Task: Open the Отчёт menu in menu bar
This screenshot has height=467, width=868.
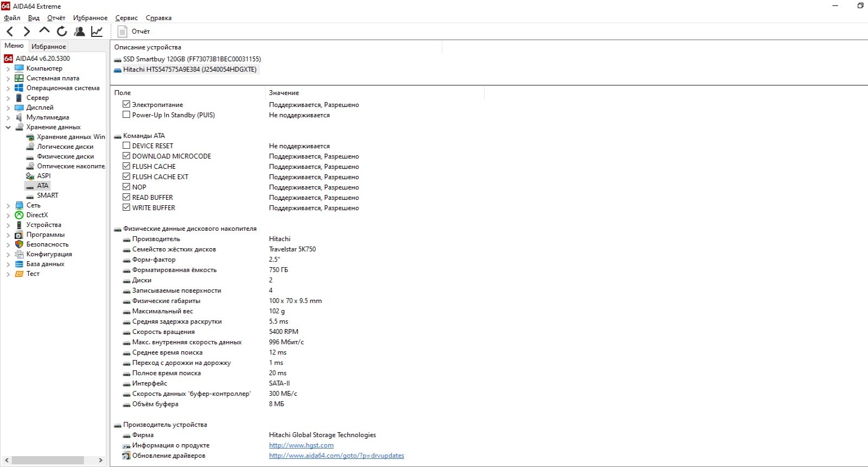Action: point(56,18)
